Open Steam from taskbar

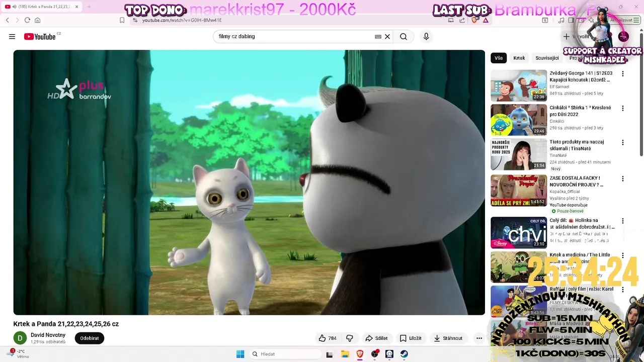coord(404,354)
